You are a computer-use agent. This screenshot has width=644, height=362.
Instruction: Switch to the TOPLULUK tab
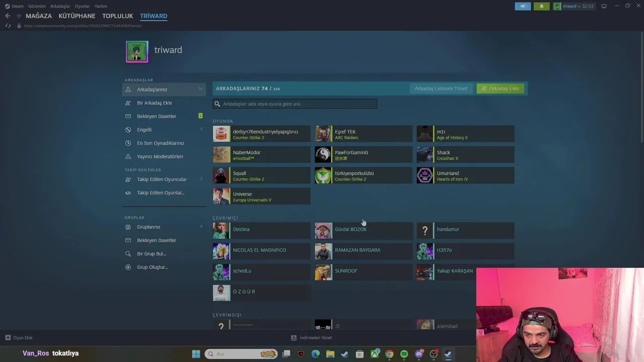click(x=117, y=16)
